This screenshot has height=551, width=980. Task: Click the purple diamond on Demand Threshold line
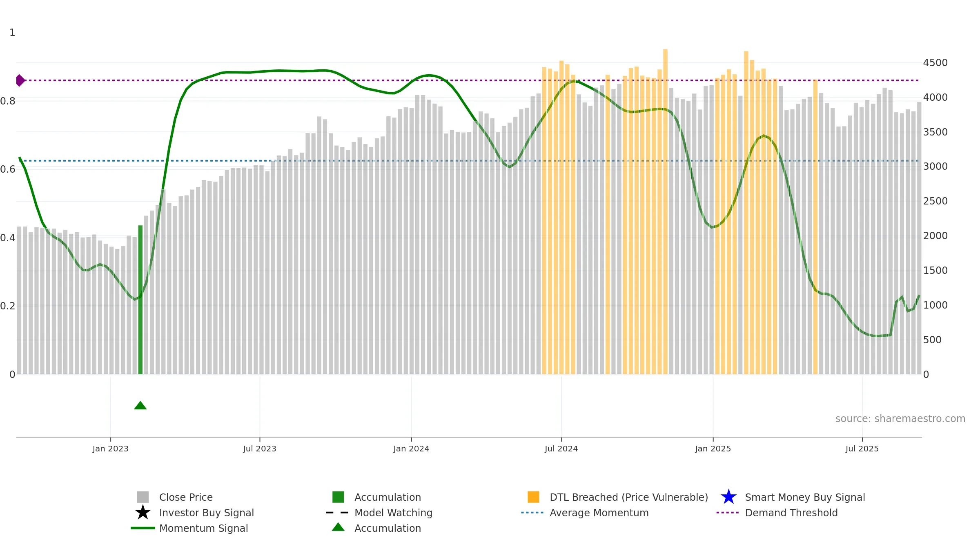click(x=20, y=80)
